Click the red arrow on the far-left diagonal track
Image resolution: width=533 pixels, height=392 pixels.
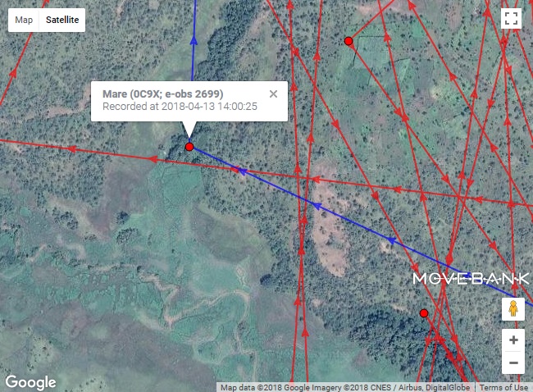coord(13,72)
